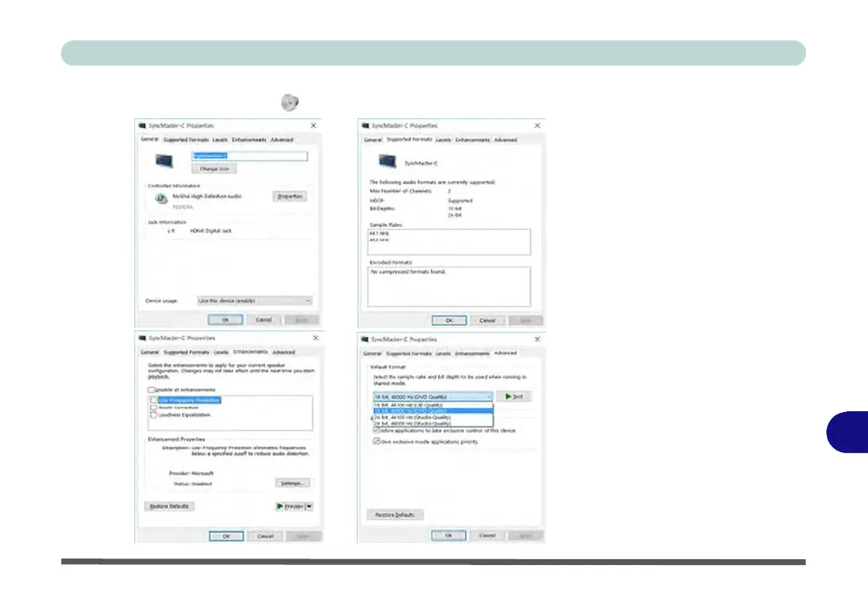Click the Change Icon button
Screen dimensions: 868x611
click(x=214, y=169)
